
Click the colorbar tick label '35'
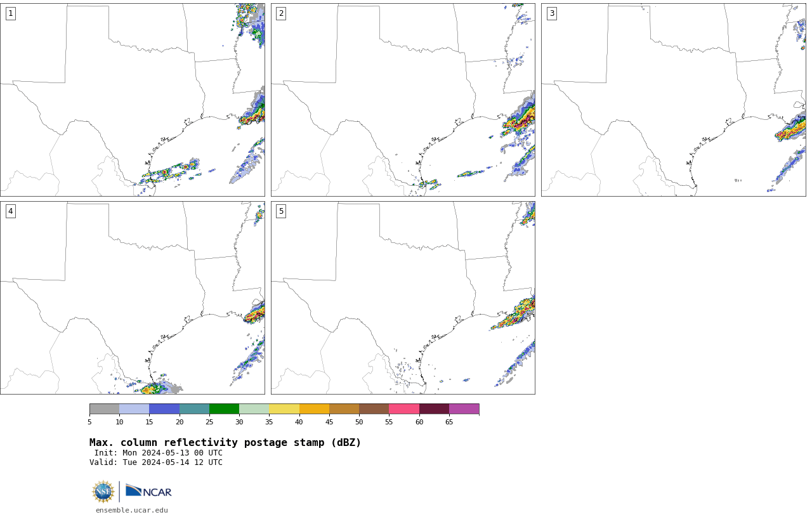click(x=269, y=422)
